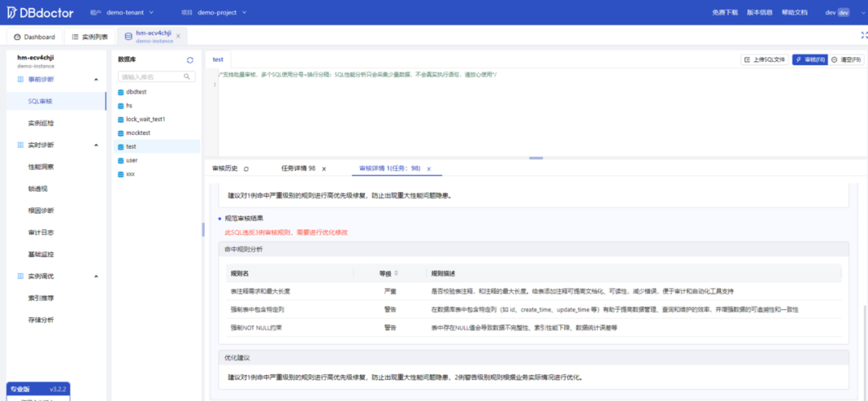Collapse the 事前诊断 menu group
Image resolution: width=868 pixels, height=401 pixels.
(x=96, y=80)
